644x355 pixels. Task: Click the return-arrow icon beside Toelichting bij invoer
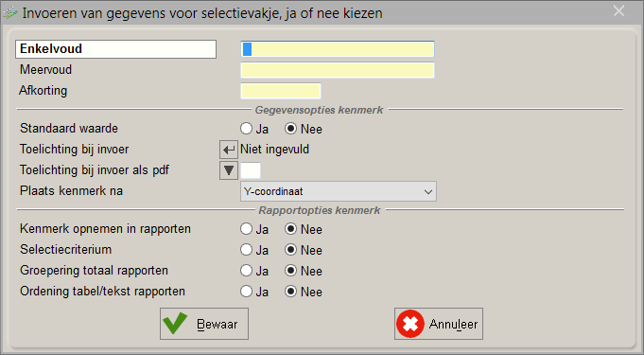click(x=229, y=150)
